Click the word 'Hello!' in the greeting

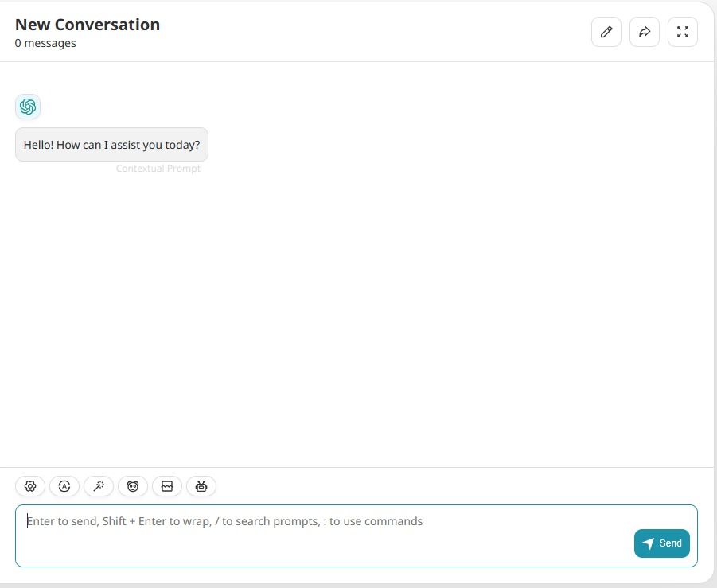(38, 145)
